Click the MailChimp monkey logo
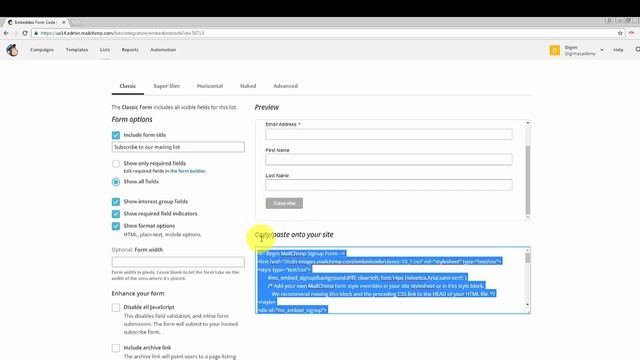The image size is (640, 360). point(12,50)
